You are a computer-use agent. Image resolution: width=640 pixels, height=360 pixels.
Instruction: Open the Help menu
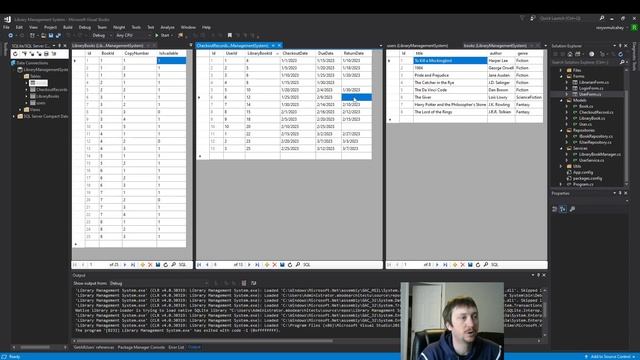[206, 27]
